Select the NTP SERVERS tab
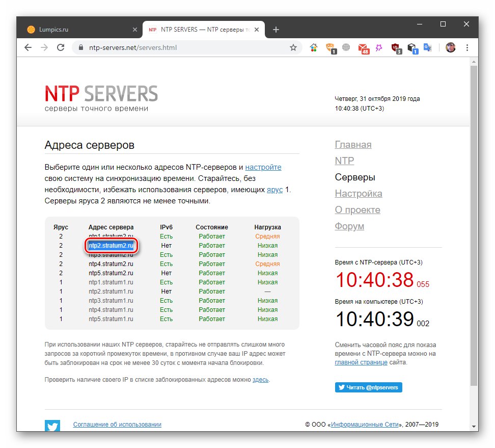Image resolution: width=495 pixels, height=448 pixels. click(204, 30)
